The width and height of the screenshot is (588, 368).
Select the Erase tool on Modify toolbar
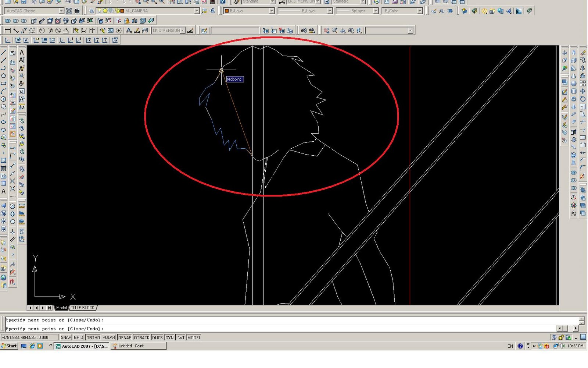pos(583,53)
